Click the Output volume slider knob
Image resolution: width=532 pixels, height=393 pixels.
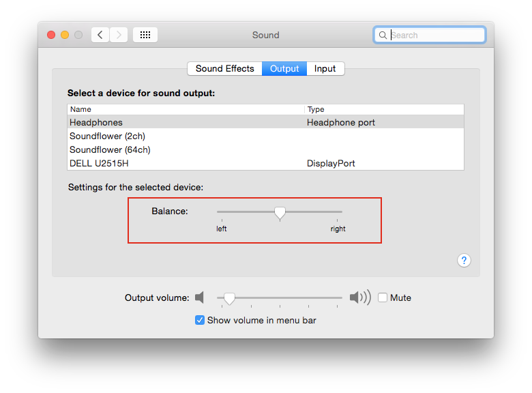[229, 299]
